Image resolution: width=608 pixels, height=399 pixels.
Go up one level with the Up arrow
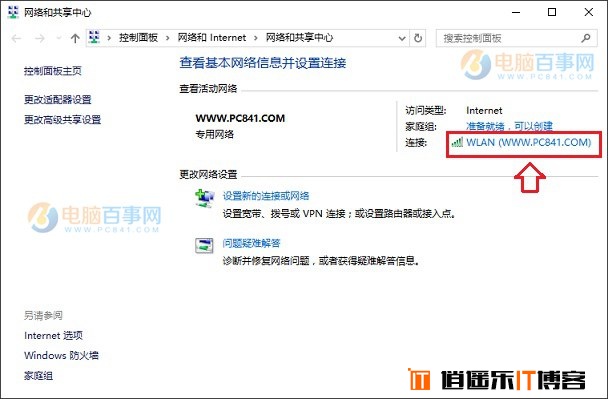75,38
